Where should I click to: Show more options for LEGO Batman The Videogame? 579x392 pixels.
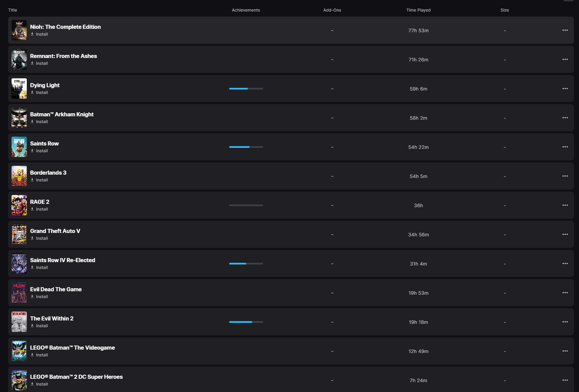pos(565,351)
